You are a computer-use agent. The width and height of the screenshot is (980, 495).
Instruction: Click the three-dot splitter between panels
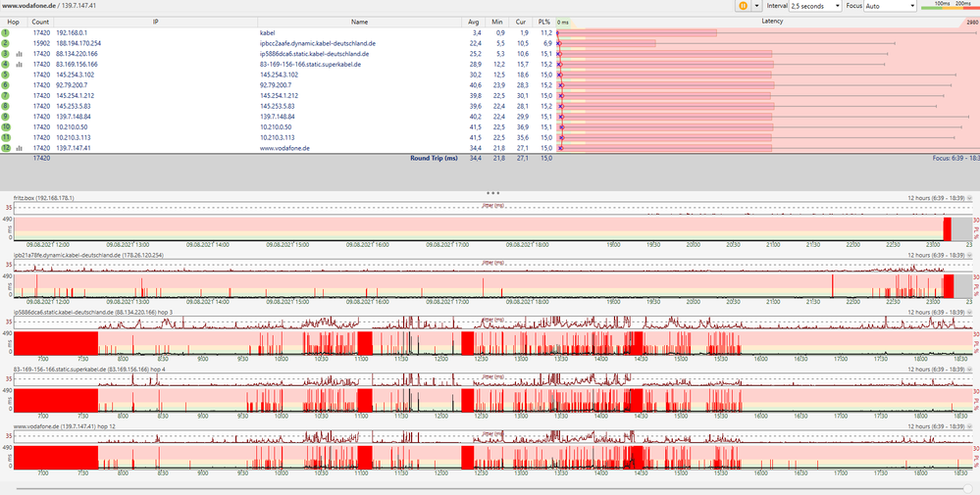[x=492, y=193]
